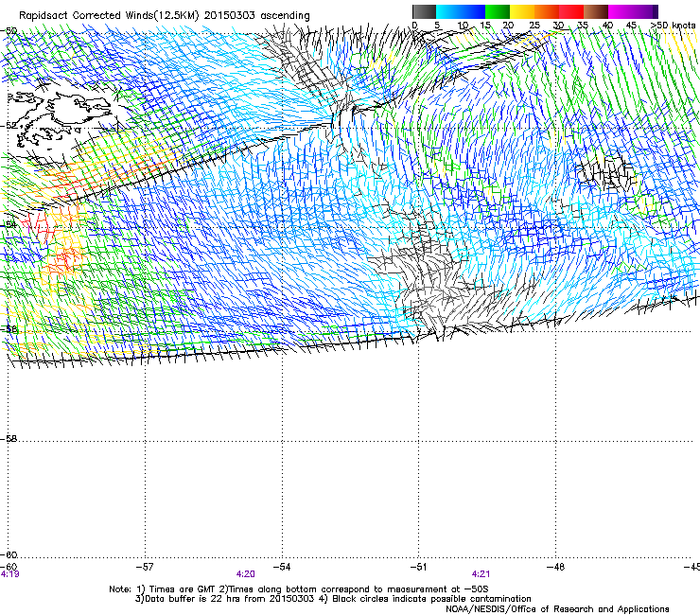Click the 'NOAA/NESDIS/Office of Research and Applications' credit

557,609
